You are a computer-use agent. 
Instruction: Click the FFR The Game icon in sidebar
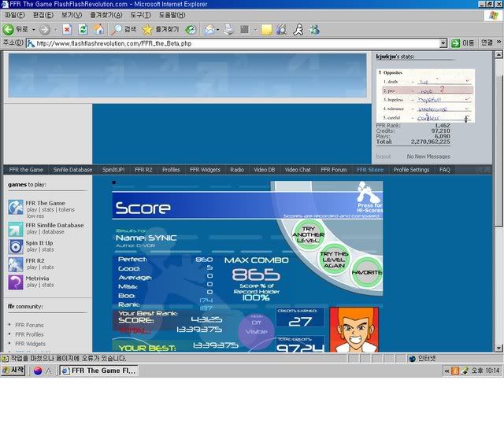[x=16, y=207]
